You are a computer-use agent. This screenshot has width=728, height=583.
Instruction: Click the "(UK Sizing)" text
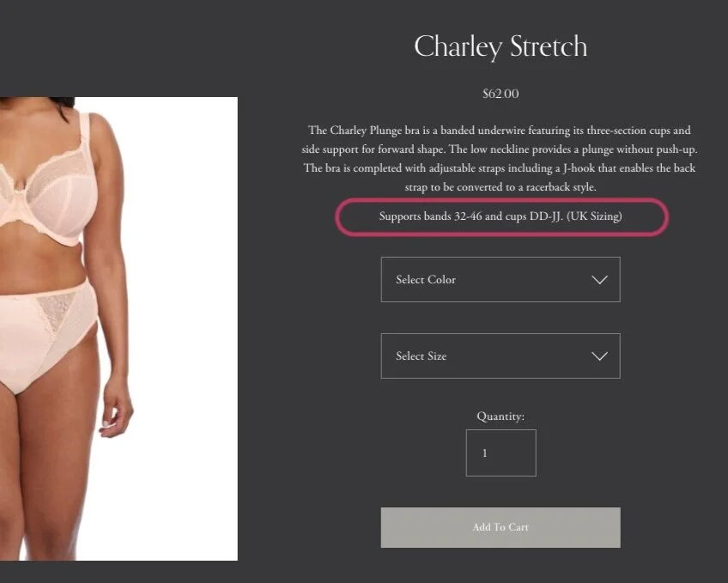(594, 216)
